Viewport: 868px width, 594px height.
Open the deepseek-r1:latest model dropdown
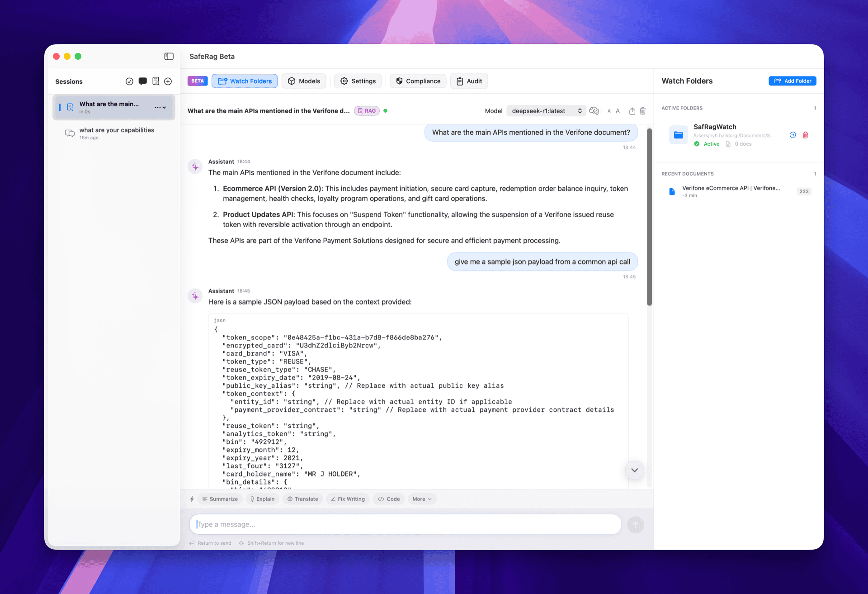546,111
